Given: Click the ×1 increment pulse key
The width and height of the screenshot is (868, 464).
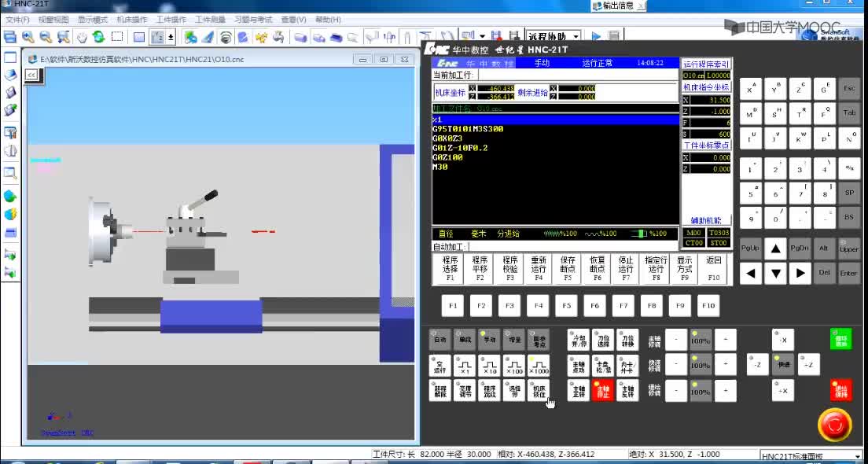Looking at the screenshot, I should (x=465, y=366).
